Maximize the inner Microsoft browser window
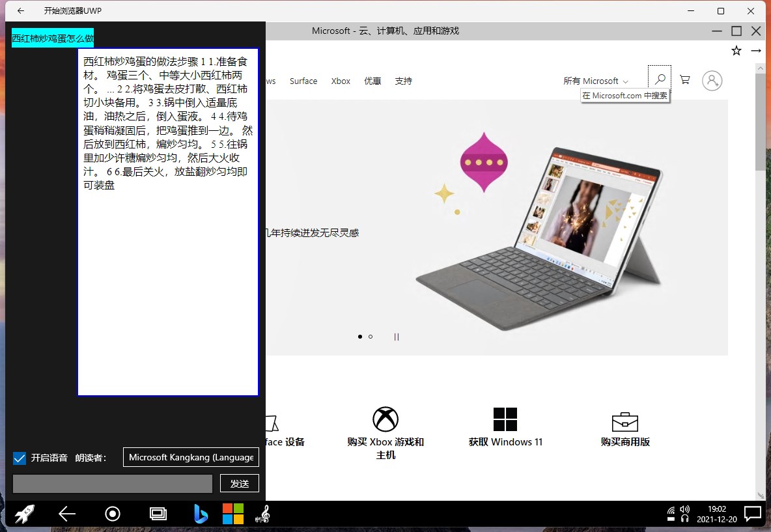This screenshot has width=771, height=532. pyautogui.click(x=736, y=31)
